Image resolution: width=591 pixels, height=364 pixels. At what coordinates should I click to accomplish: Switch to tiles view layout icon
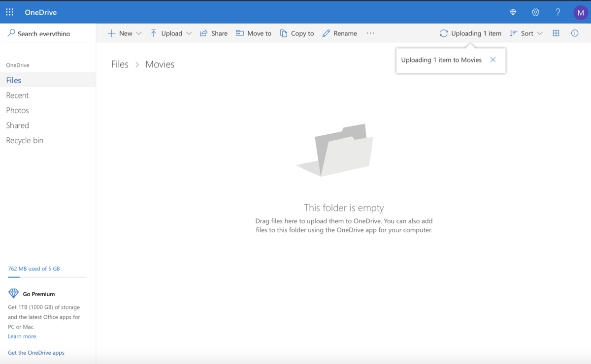(556, 33)
